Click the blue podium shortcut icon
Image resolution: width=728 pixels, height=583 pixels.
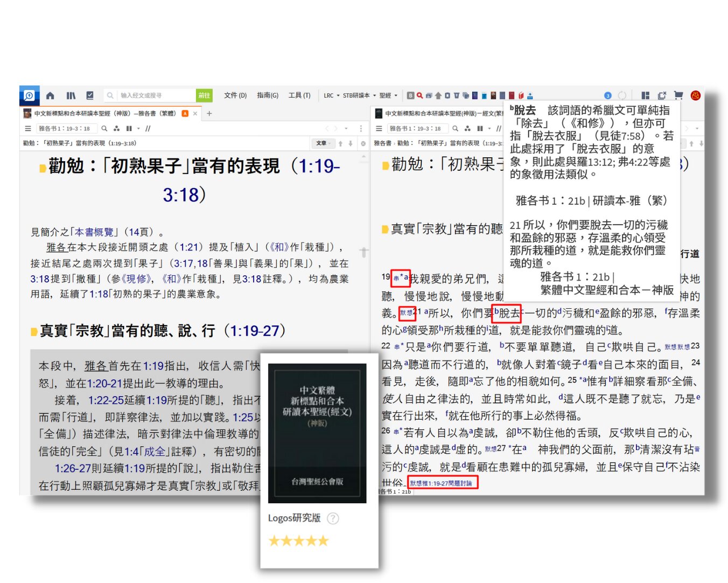530,95
